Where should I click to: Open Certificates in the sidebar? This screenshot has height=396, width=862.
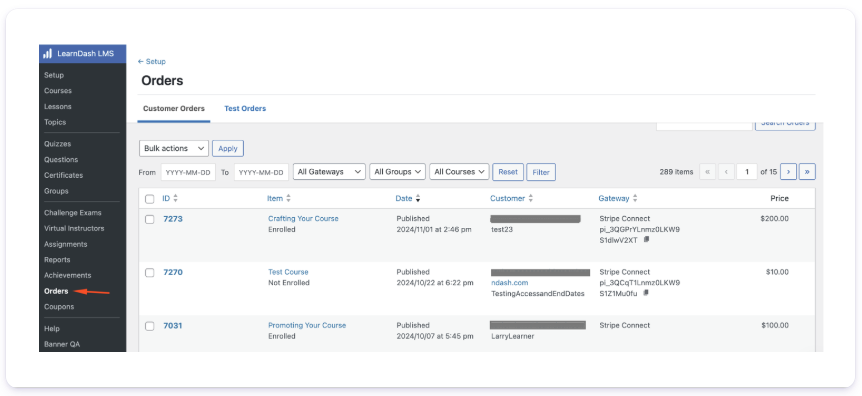tap(64, 175)
